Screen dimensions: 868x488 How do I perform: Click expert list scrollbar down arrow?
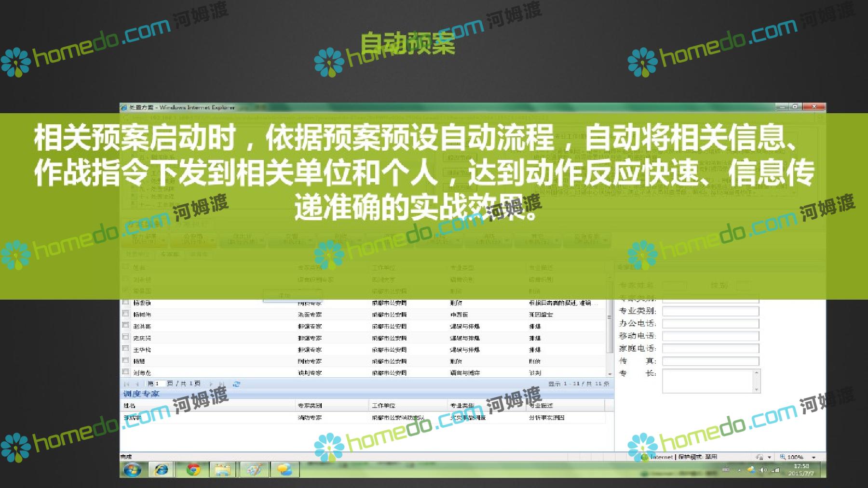pyautogui.click(x=610, y=374)
